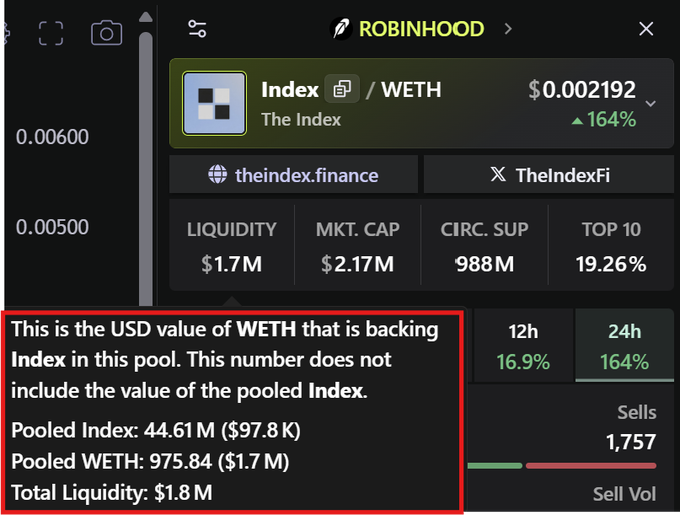This screenshot has width=680, height=515.
Task: Open the theindex.finance website link
Action: (x=294, y=175)
